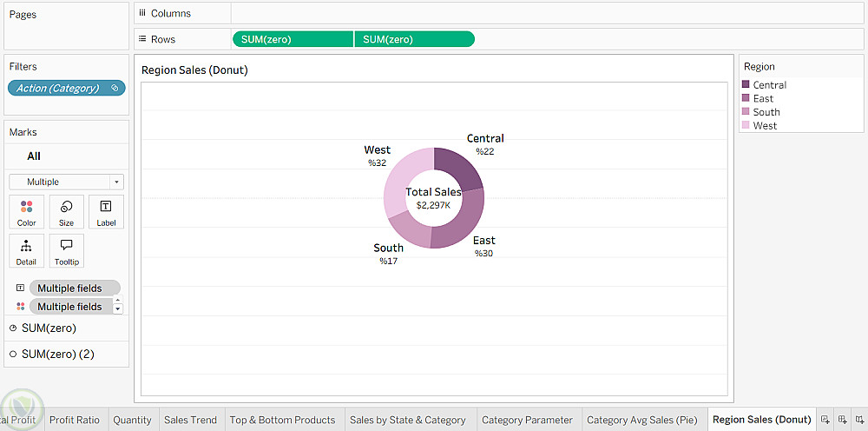Click the pie icon next to SUM(zero) card
868x431 pixels.
coord(13,328)
